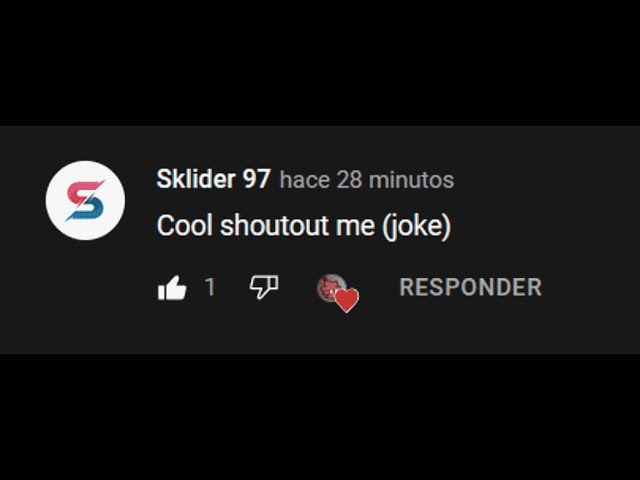Click the red creator heart icon
This screenshot has height=480, width=640.
(347, 300)
